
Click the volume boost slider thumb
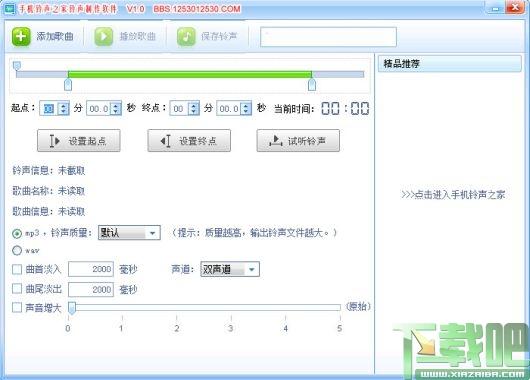(x=72, y=308)
